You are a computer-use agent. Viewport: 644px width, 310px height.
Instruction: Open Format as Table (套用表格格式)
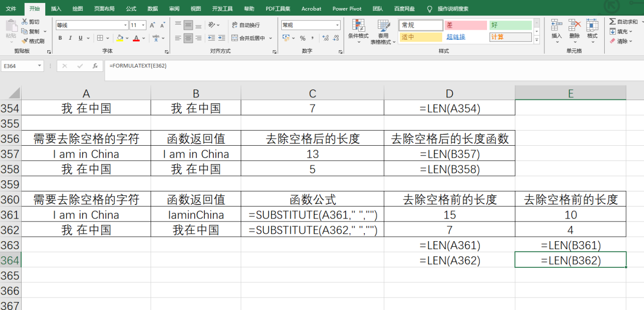click(383, 32)
